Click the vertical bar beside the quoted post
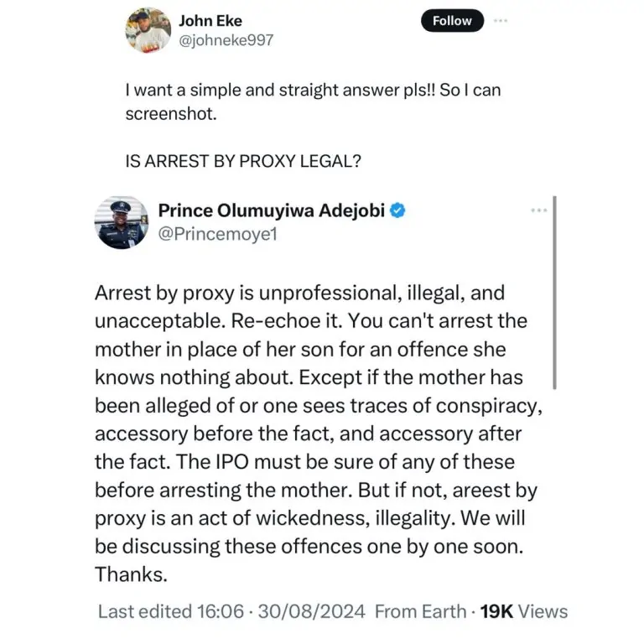The image size is (644, 644). pos(555,293)
